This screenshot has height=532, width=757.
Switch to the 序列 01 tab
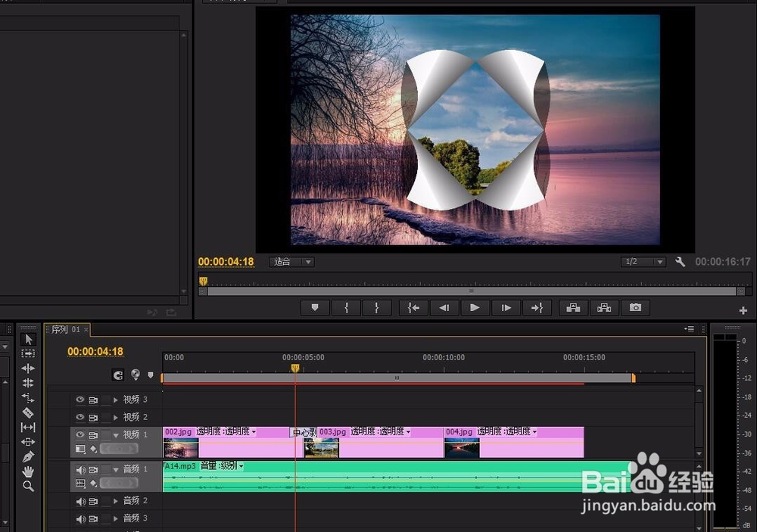(x=65, y=329)
